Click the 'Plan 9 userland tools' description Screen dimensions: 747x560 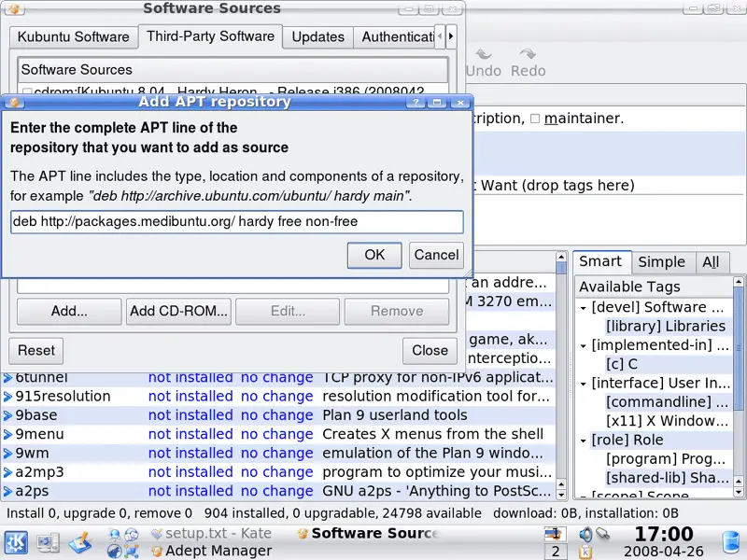394,415
